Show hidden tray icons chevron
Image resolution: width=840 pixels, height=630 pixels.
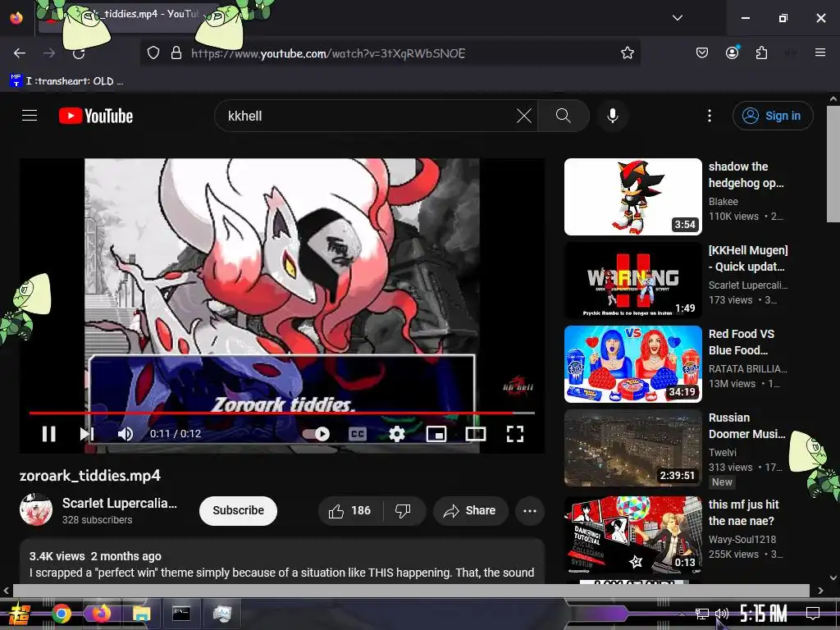tap(682, 614)
